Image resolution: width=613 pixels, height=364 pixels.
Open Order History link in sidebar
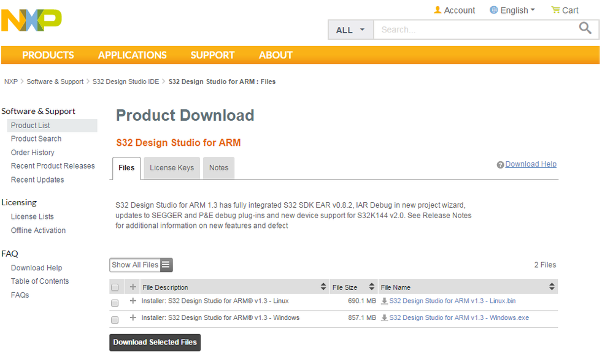click(x=33, y=153)
